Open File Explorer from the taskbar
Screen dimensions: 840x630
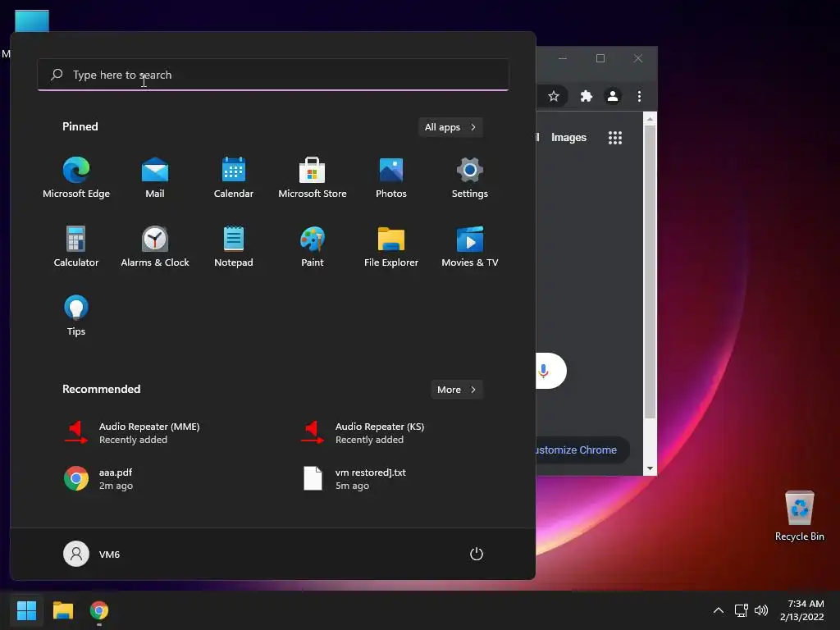point(62,610)
